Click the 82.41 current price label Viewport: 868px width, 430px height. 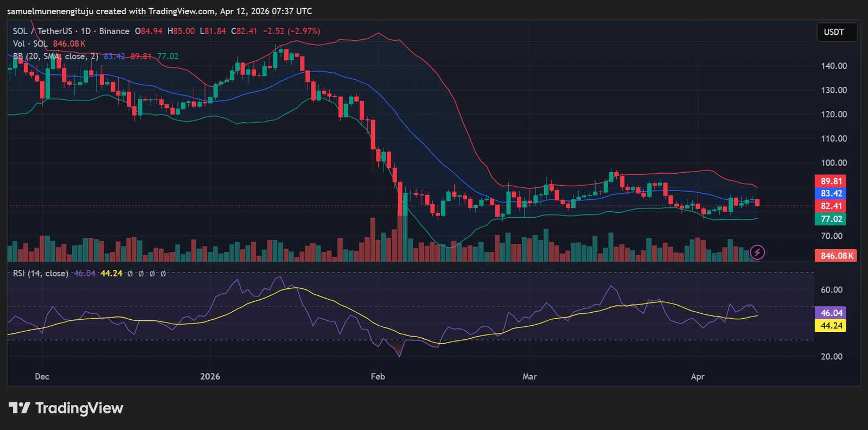coord(831,206)
